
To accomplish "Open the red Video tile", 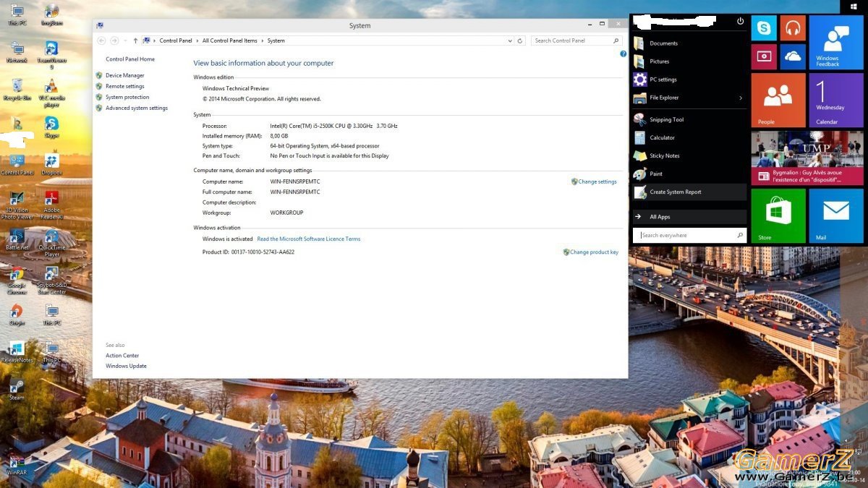I will click(764, 56).
